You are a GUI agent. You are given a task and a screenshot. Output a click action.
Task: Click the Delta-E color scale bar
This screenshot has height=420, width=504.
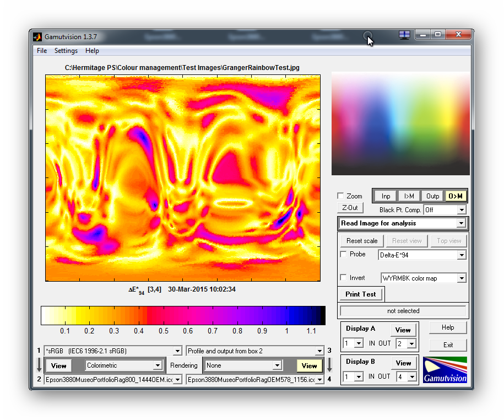(x=183, y=316)
